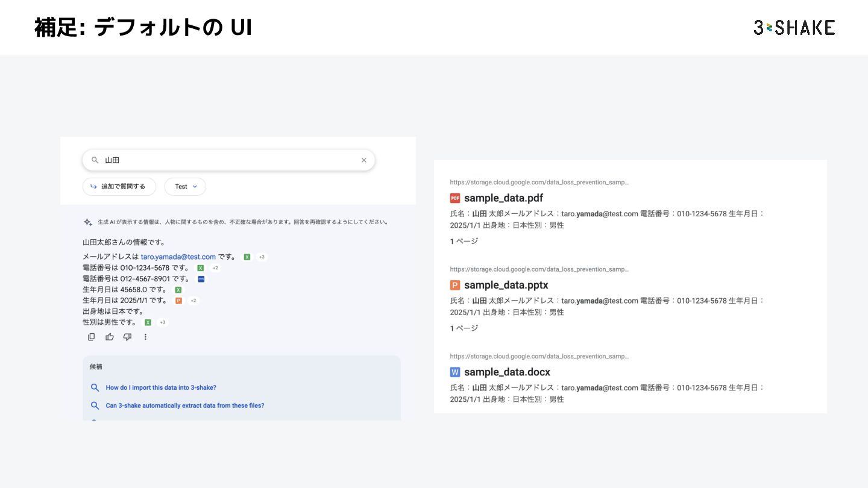The height and width of the screenshot is (488, 868).
Task: Open the Excel source icon beside the email line
Action: pos(247,257)
